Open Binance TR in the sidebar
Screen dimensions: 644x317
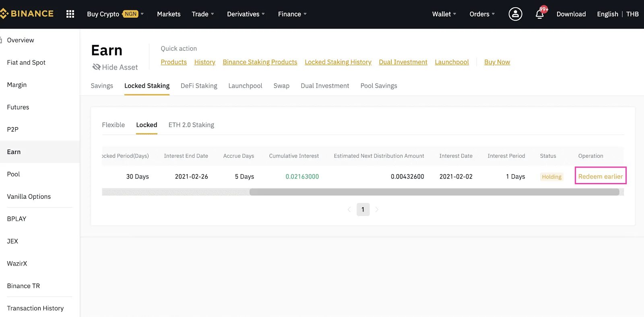(x=23, y=286)
